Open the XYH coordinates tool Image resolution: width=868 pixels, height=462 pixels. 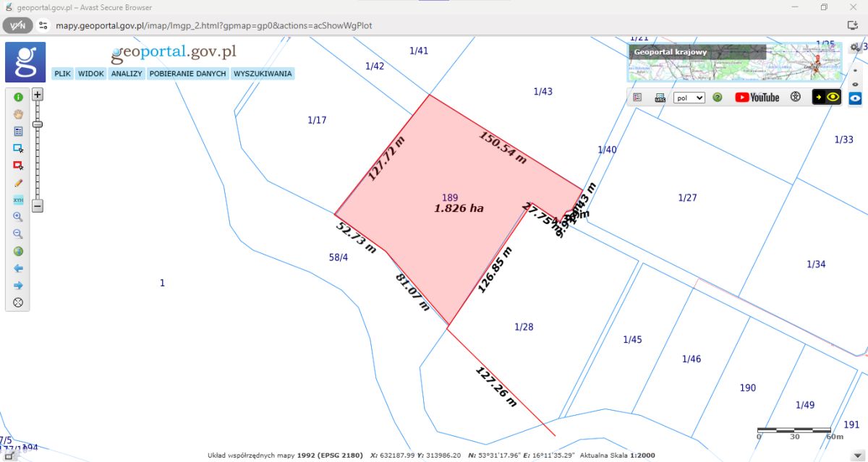point(18,200)
